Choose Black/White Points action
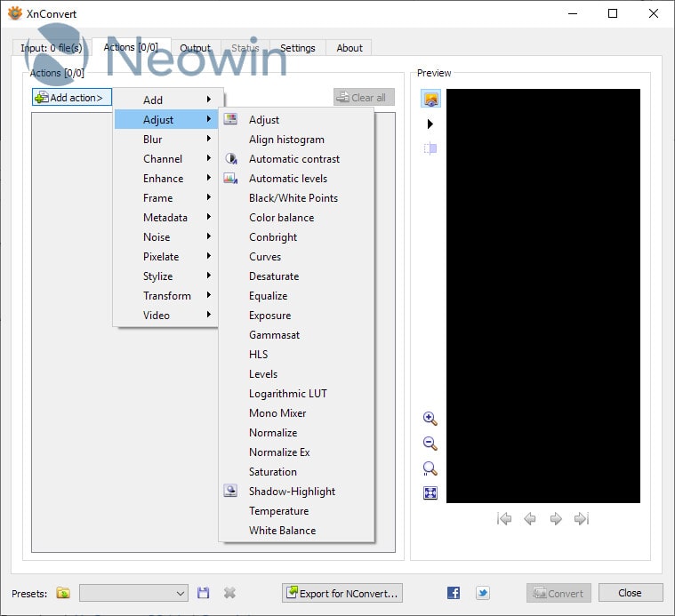Screen dimensions: 675x616 point(296,198)
